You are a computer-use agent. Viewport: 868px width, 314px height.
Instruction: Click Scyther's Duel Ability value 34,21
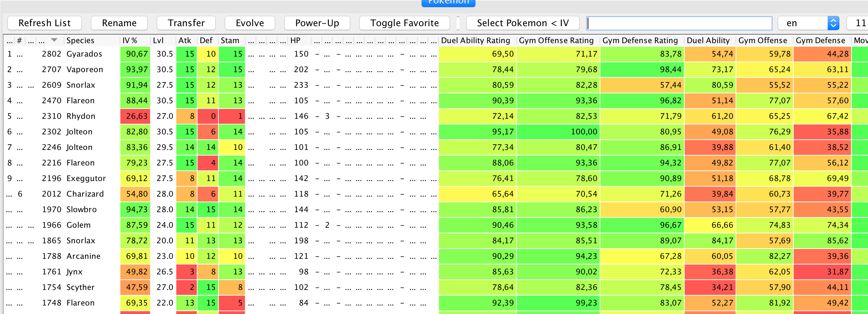[x=710, y=287]
